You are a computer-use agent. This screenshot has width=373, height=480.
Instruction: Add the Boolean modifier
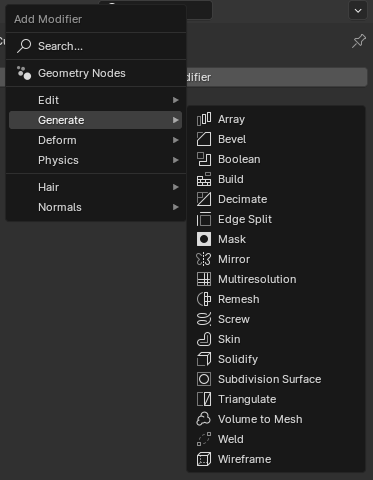[x=276, y=159]
